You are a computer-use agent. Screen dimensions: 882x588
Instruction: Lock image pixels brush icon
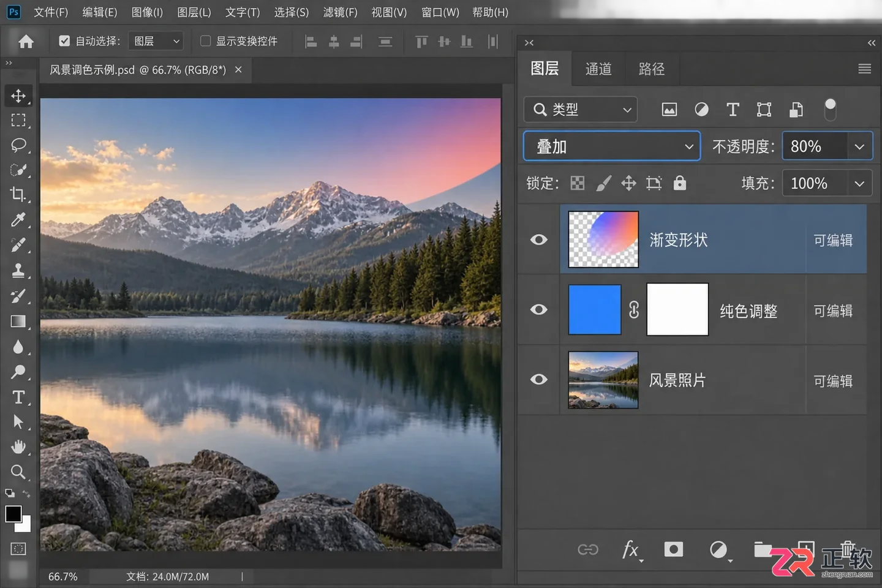pyautogui.click(x=603, y=183)
